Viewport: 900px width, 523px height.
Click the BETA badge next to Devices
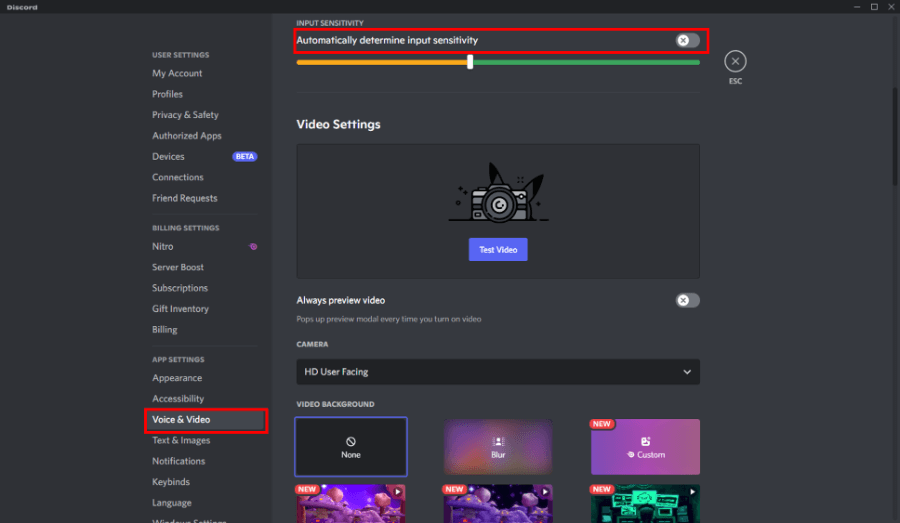(x=245, y=156)
